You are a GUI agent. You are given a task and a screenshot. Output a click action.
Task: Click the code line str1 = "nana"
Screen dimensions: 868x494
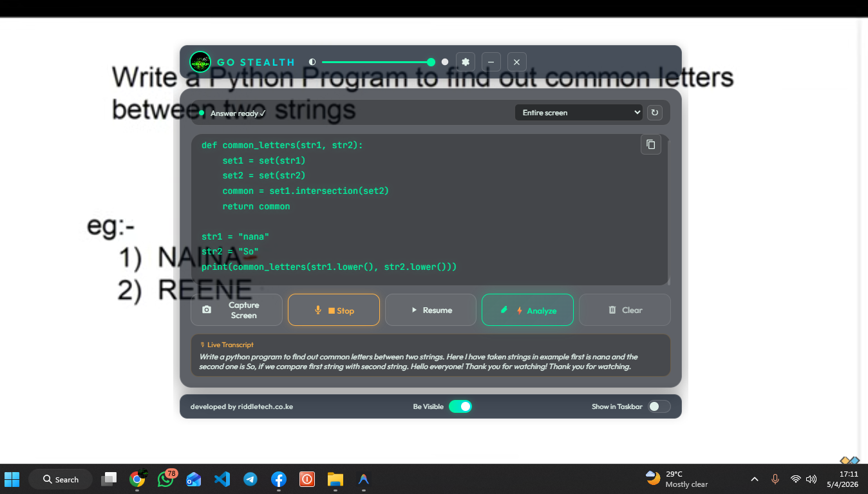pyautogui.click(x=235, y=236)
